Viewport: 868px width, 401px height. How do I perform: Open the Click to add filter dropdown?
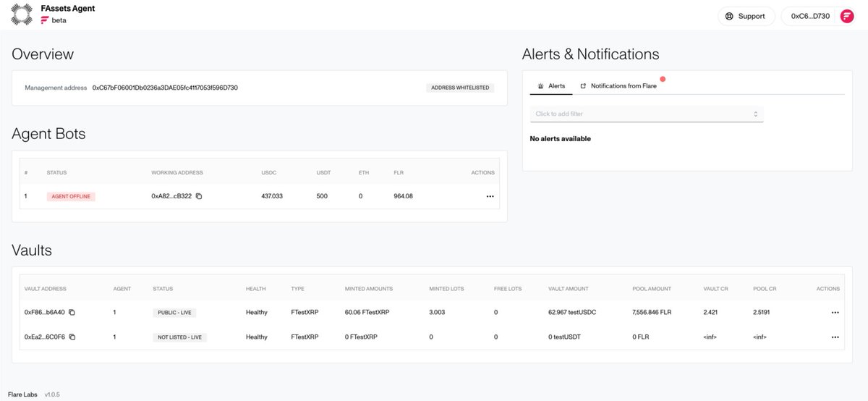(647, 114)
